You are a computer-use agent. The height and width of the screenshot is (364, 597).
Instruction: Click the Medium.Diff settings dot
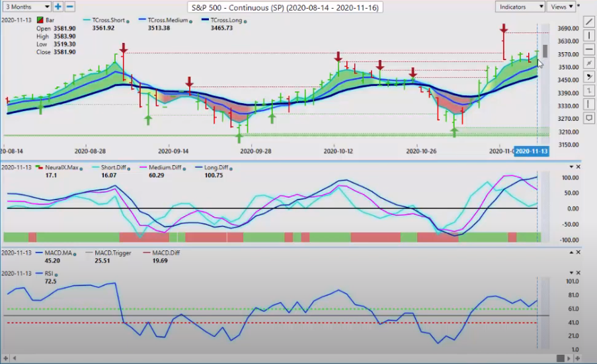pyautogui.click(x=184, y=169)
